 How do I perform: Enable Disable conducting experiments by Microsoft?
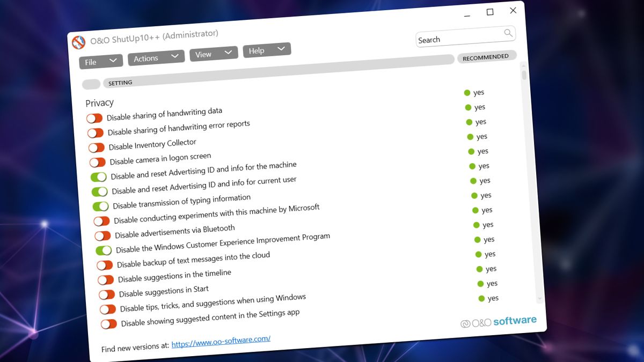101,221
